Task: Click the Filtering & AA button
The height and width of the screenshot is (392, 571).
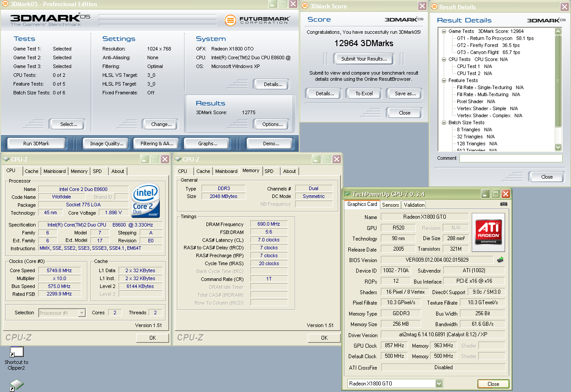Action: pos(157,144)
